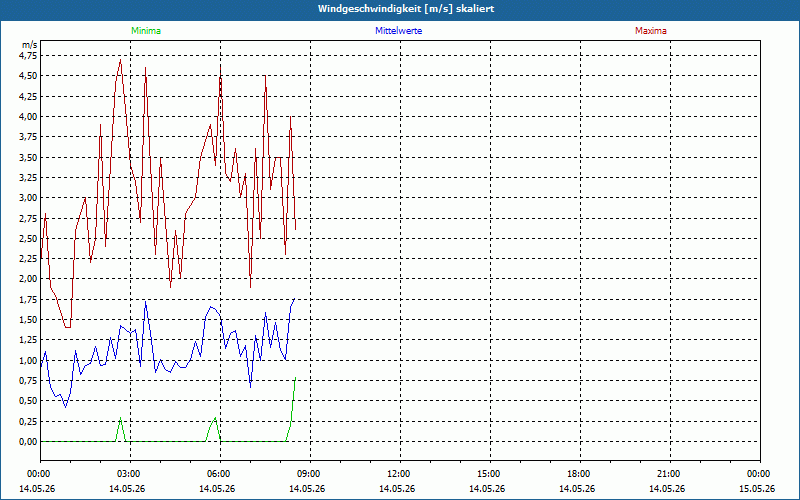Viewport: 800px width, 500px height.
Task: Click the 1,50 y-axis value
Action: pyautogui.click(x=28, y=319)
